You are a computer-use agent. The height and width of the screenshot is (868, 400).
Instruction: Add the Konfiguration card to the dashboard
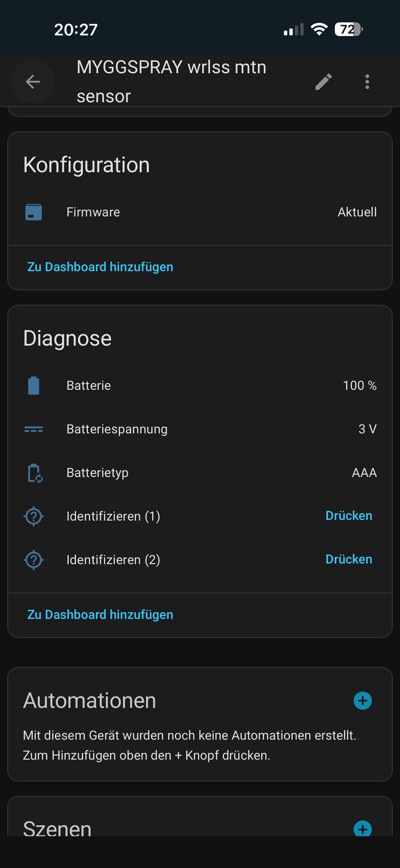(100, 267)
